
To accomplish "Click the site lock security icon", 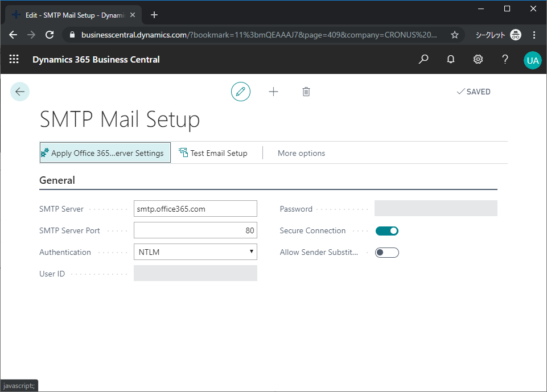I will pos(72,35).
